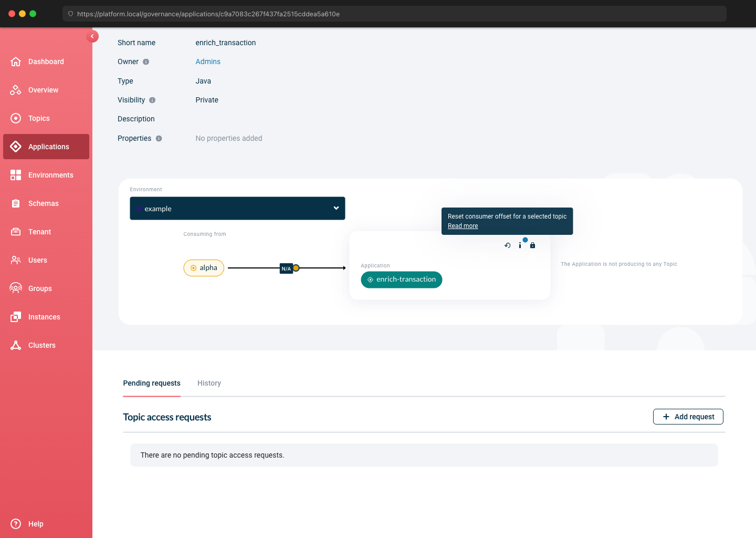Click the info icon beside Owner

pyautogui.click(x=146, y=62)
